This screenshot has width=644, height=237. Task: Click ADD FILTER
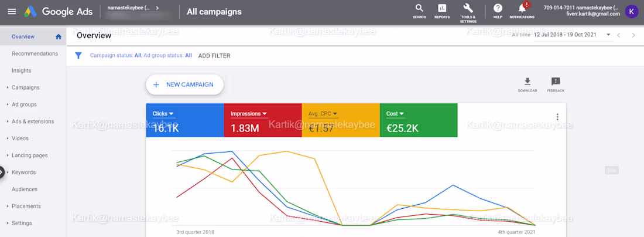(214, 56)
